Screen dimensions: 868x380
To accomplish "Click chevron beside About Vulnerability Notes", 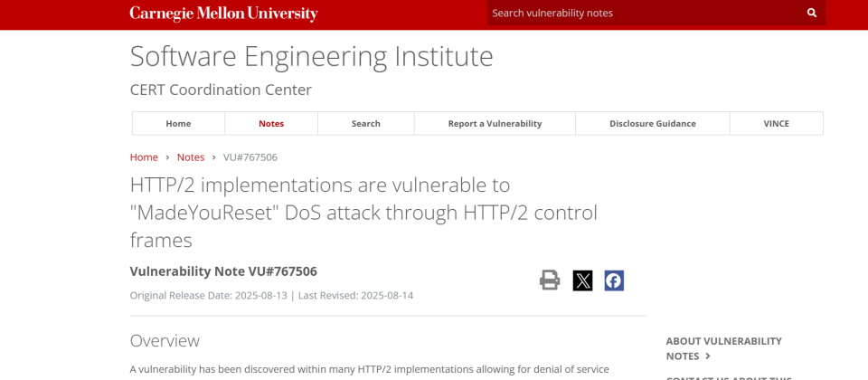I will pos(708,356).
